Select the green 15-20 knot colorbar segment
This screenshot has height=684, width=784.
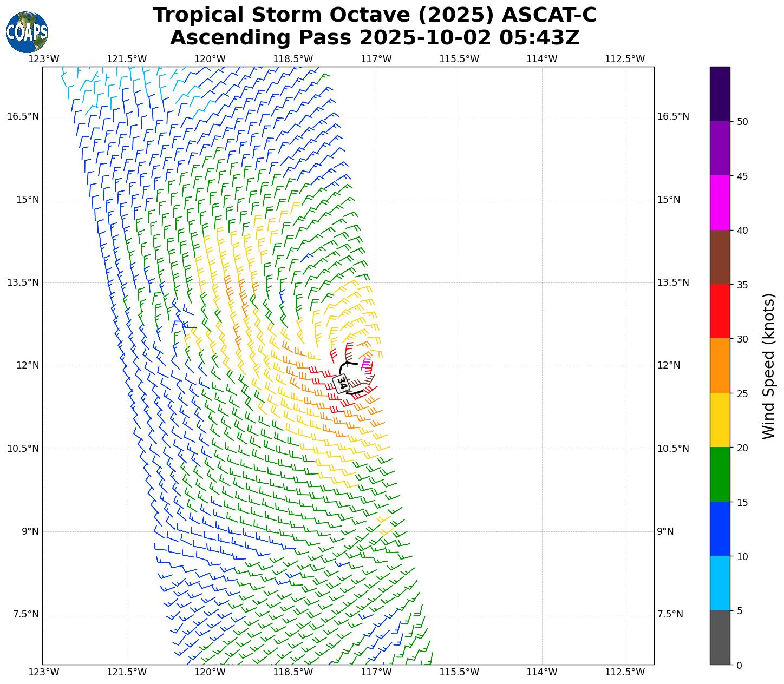coord(720,474)
